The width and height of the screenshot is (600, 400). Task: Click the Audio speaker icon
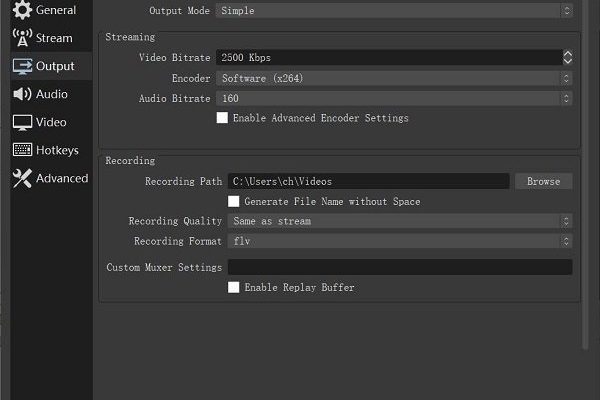pos(22,94)
